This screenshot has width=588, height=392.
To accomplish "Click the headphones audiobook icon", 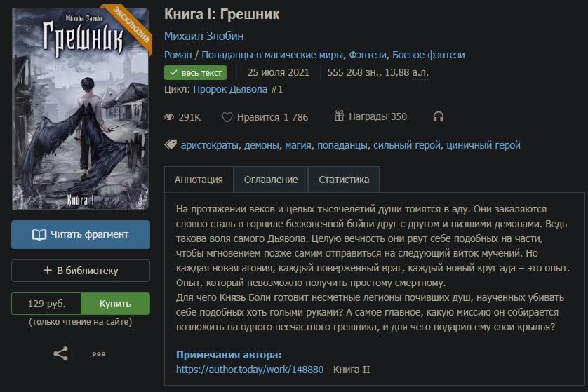I will point(438,117).
